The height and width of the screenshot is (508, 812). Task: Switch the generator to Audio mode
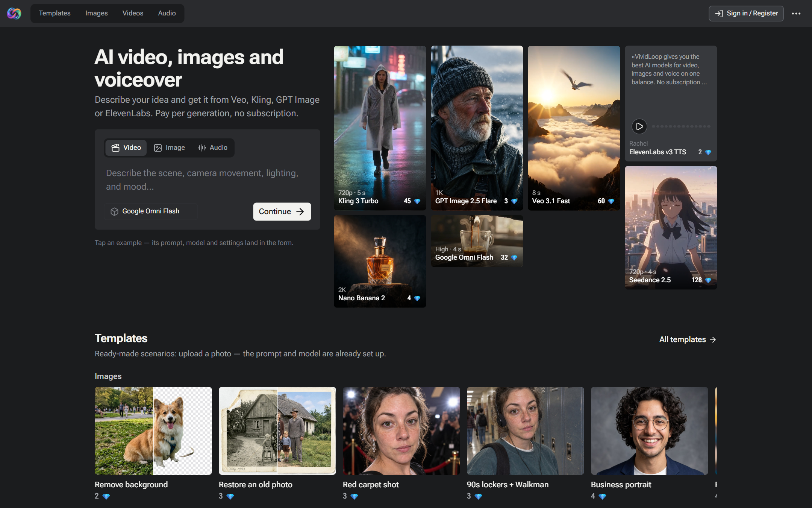pos(212,148)
